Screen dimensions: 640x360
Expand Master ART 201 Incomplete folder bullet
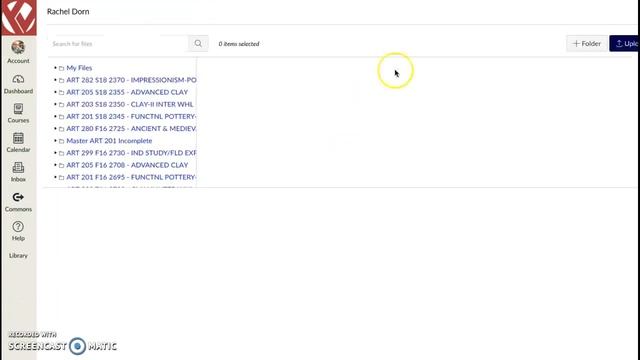pyautogui.click(x=56, y=140)
